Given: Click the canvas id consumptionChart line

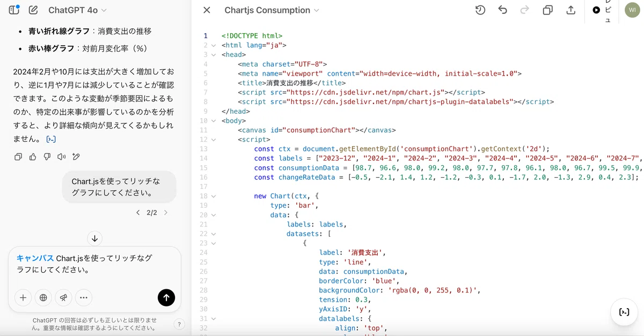Looking at the screenshot, I should point(317,130).
